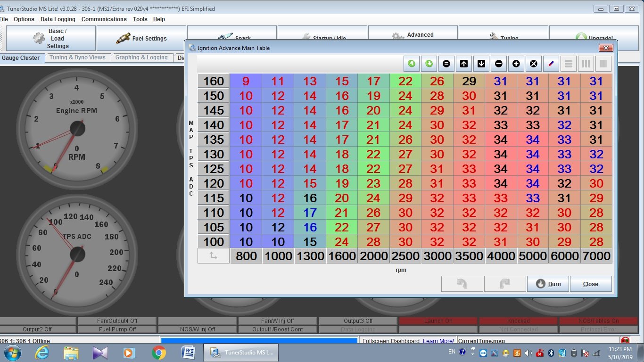Select cell 24 at 100 load, 1600 rpm

342,241
